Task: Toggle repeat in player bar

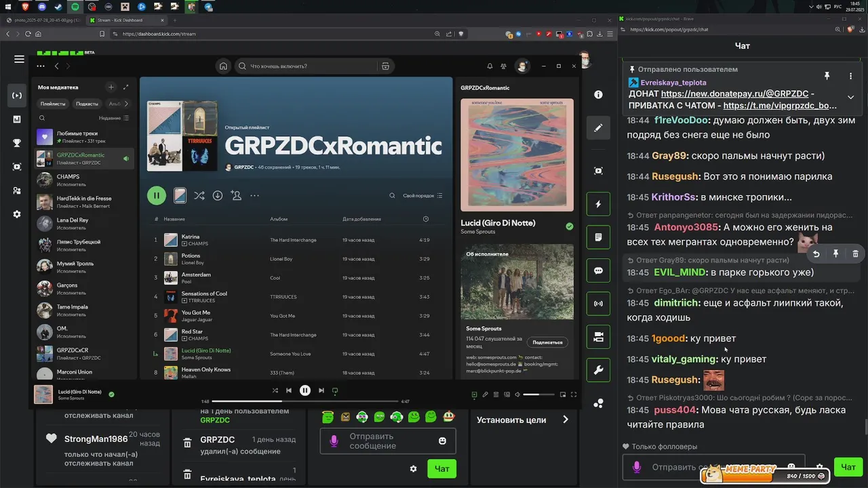Action: (x=335, y=390)
